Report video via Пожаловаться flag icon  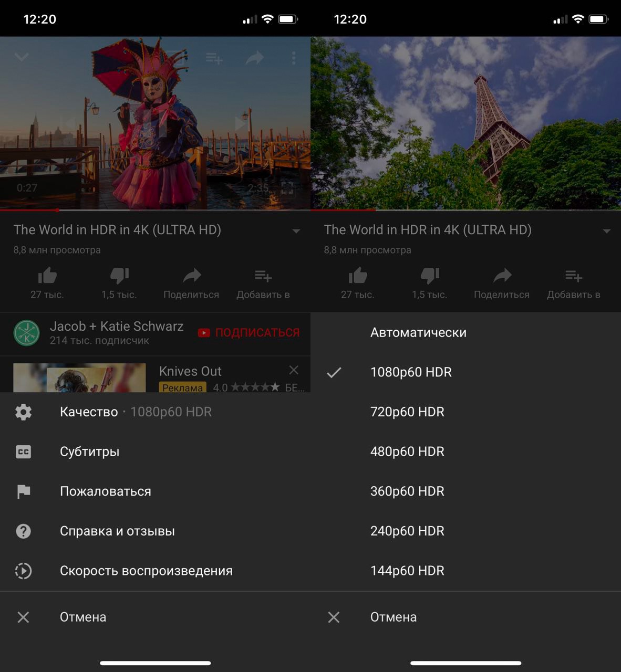pos(24,491)
